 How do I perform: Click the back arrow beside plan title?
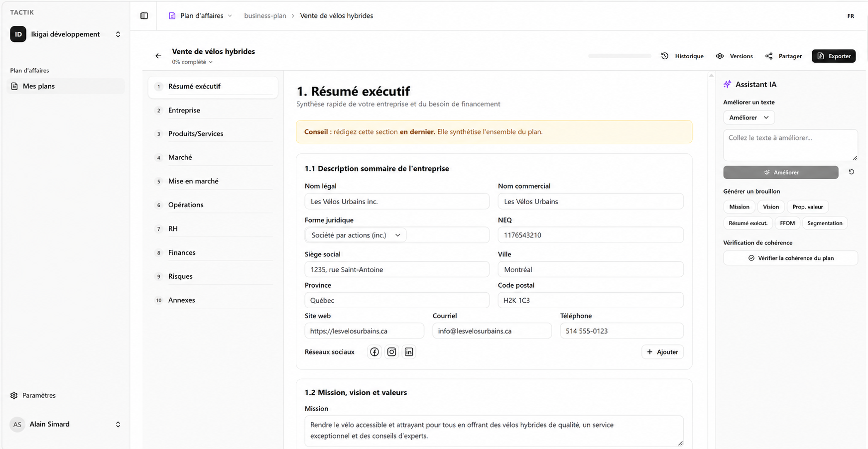(158, 56)
